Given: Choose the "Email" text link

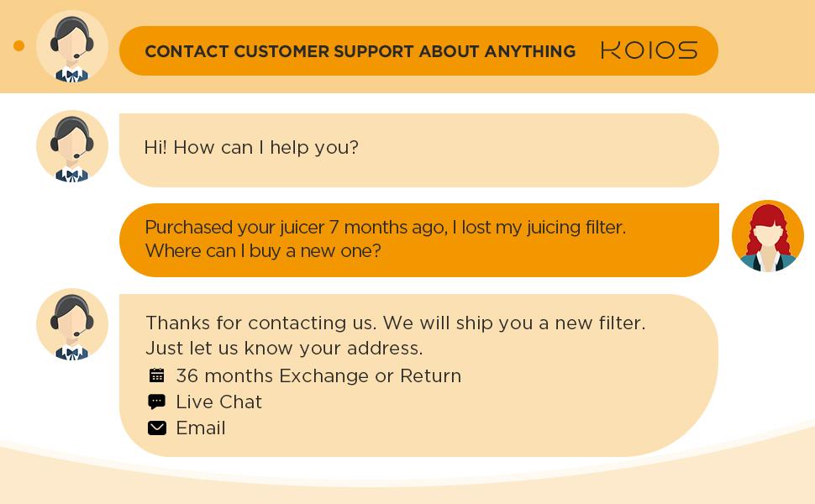Looking at the screenshot, I should pos(201,428).
